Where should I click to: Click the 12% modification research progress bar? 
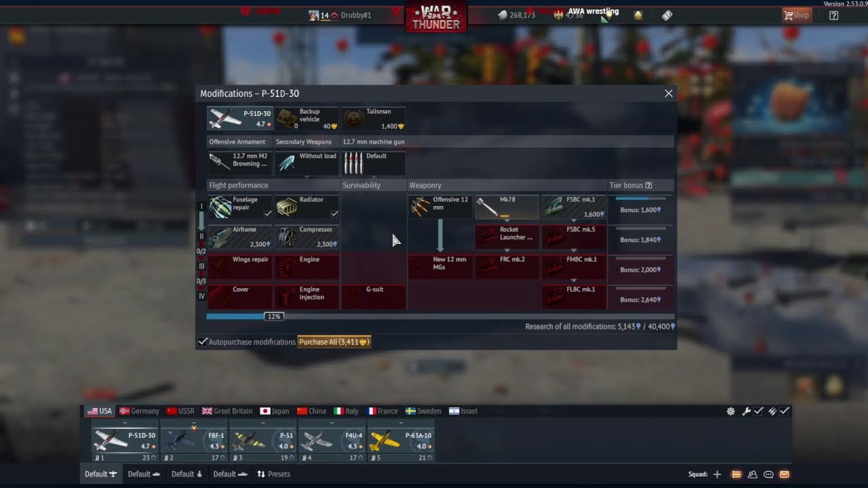(440, 317)
